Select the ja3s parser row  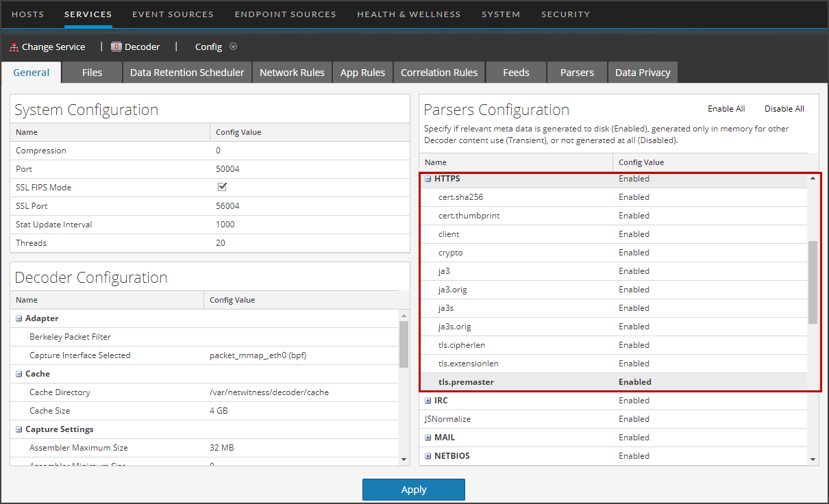(x=514, y=307)
